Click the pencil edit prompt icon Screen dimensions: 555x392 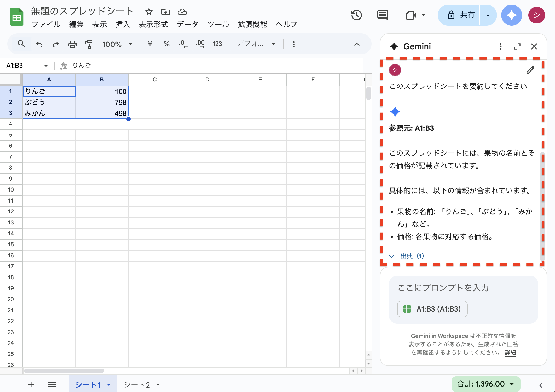pos(530,70)
